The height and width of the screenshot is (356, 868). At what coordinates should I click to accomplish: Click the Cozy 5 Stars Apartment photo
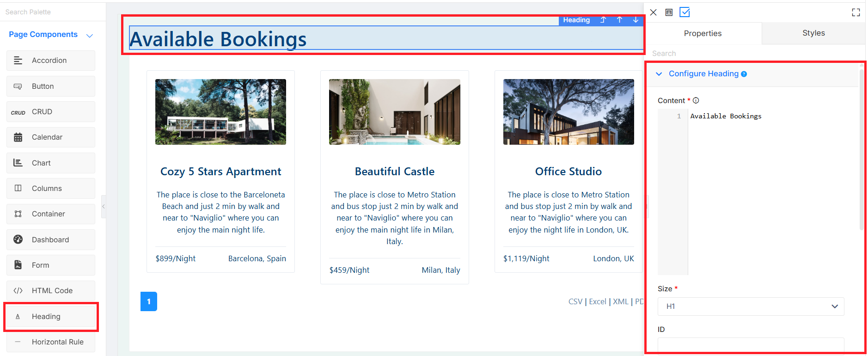[220, 112]
